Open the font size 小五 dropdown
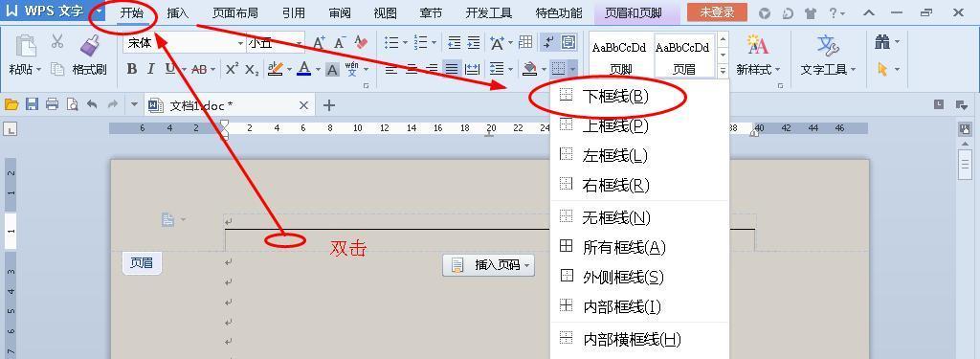980x359 pixels. pos(300,43)
